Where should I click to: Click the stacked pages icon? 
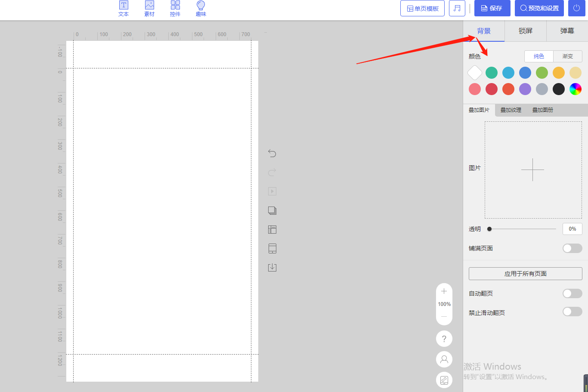tap(272, 210)
